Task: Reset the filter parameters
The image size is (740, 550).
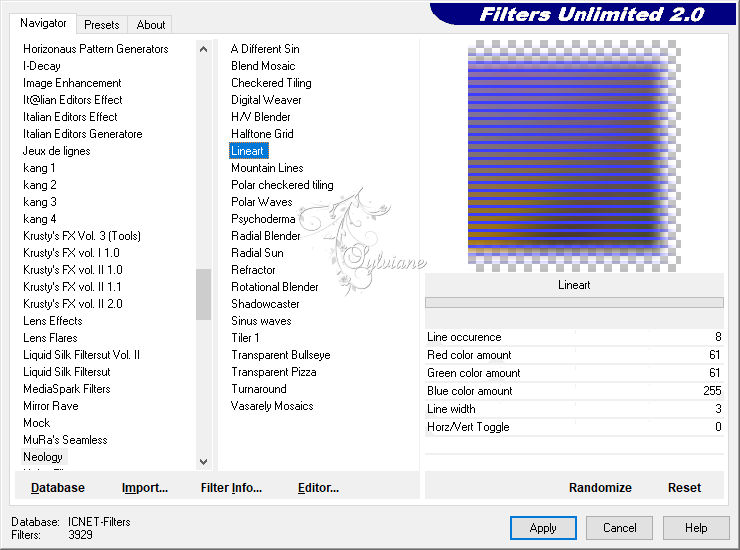Action: point(684,488)
